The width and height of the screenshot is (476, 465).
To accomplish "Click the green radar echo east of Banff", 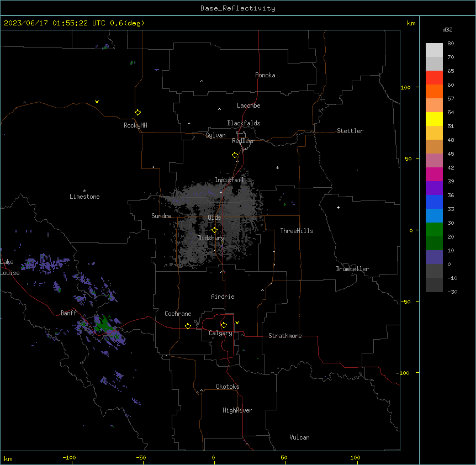I will pos(104,325).
